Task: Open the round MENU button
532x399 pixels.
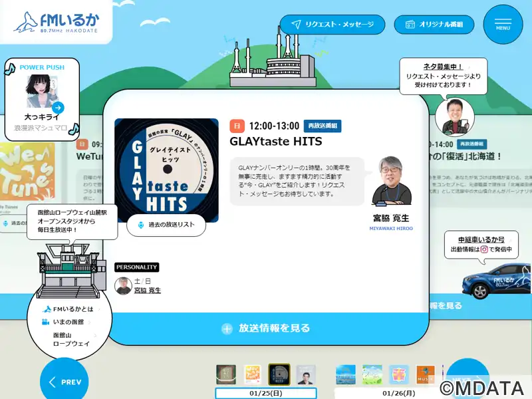Action: pyautogui.click(x=503, y=25)
